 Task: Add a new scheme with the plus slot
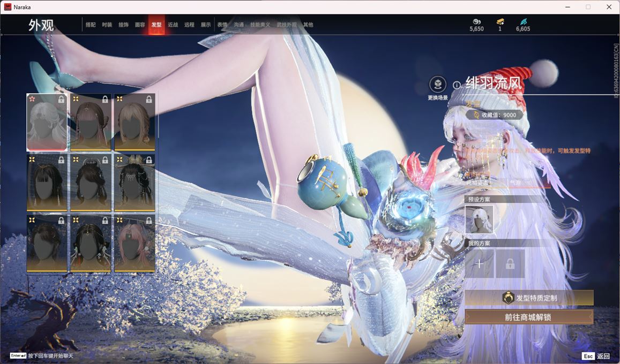pyautogui.click(x=479, y=264)
